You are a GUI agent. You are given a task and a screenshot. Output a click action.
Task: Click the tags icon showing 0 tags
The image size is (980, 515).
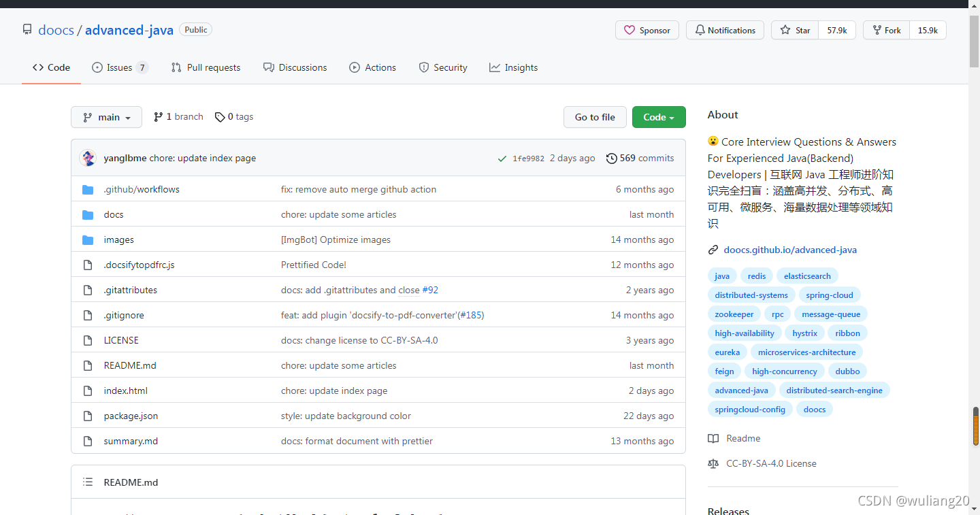[x=220, y=116]
